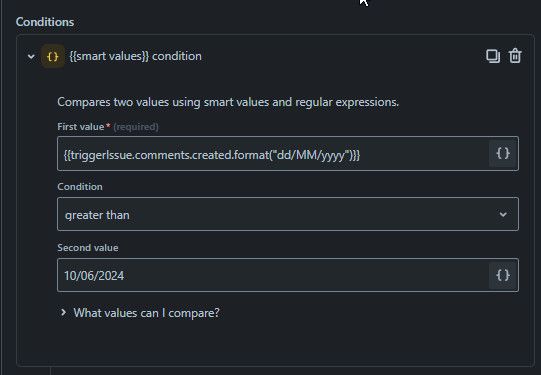Click the (required) hint beside First value
The width and height of the screenshot is (541, 375).
[136, 127]
